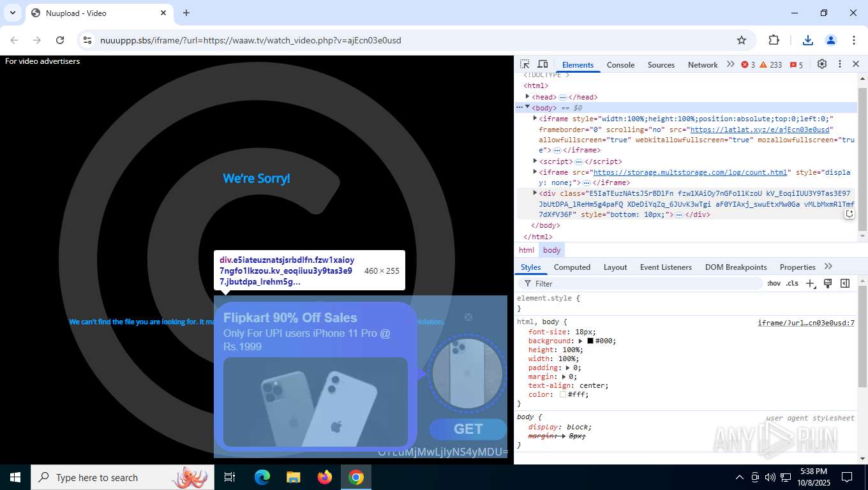Screen dimensions: 868x490
Task: Open DevTools settings gear
Action: pos(822,64)
